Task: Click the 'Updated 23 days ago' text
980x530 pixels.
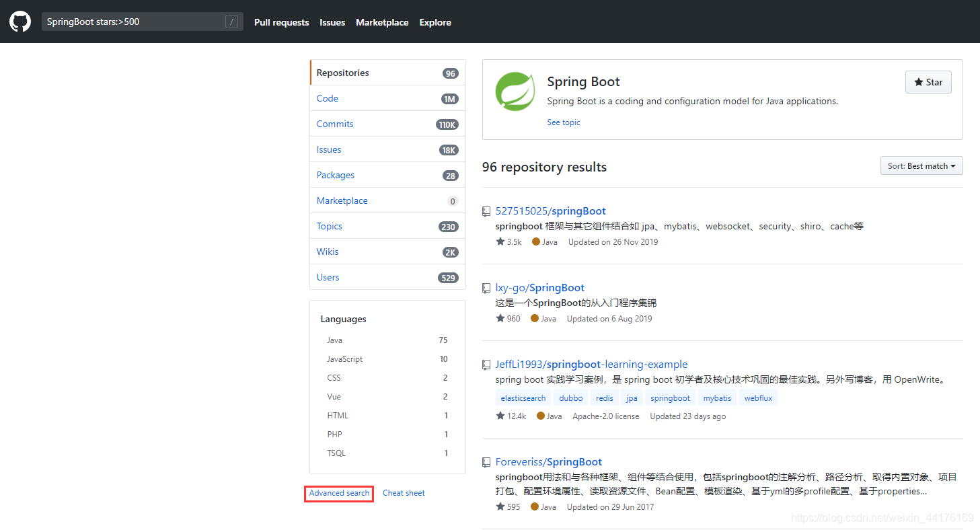Action: click(x=688, y=416)
